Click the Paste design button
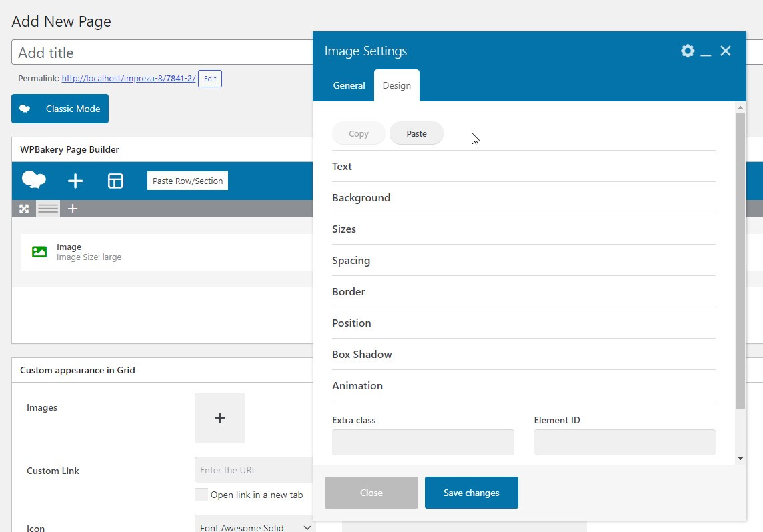 [x=417, y=133]
